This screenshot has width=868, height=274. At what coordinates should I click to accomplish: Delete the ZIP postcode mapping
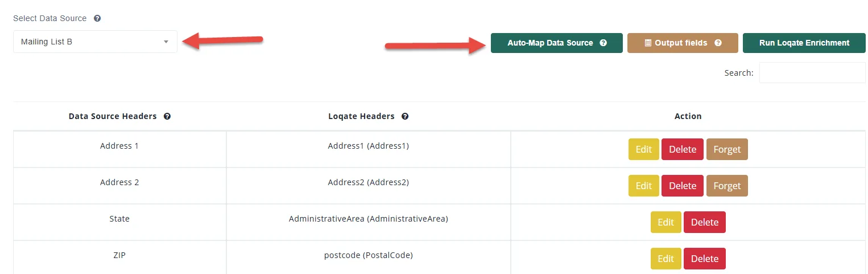(704, 259)
